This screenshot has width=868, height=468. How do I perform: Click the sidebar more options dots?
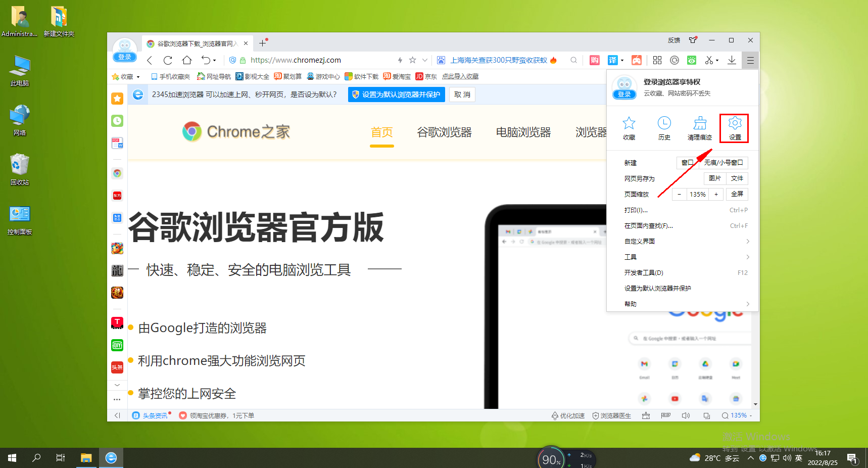click(117, 399)
